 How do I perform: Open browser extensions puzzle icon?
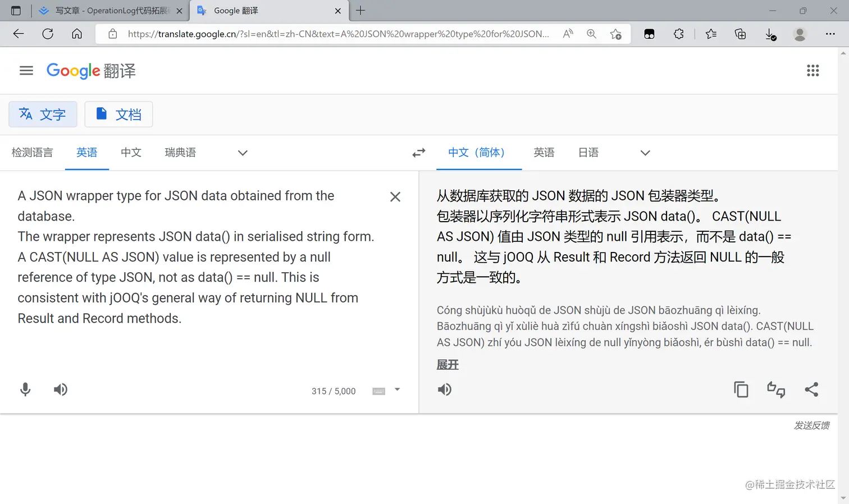click(x=679, y=34)
